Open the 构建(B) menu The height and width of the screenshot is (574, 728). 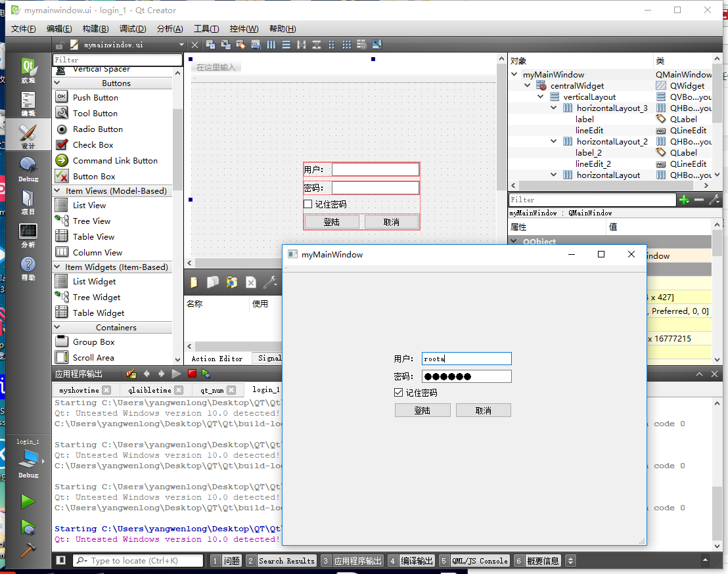click(x=95, y=29)
